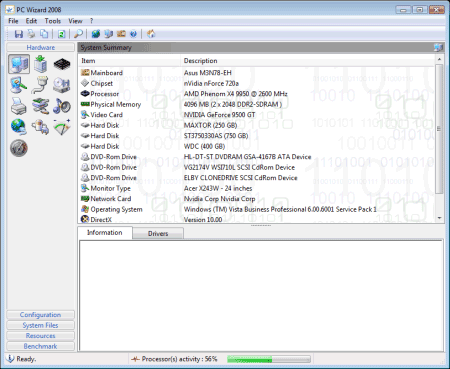Expand the Configuration category panel
This screenshot has height=369, width=450.
[x=40, y=315]
